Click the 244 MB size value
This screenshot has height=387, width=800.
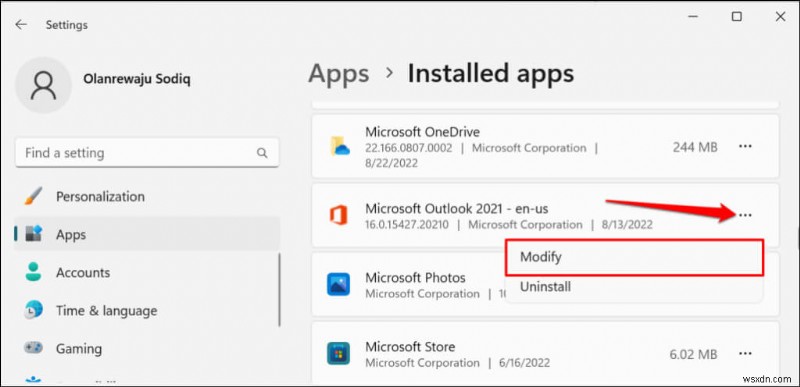click(x=695, y=147)
